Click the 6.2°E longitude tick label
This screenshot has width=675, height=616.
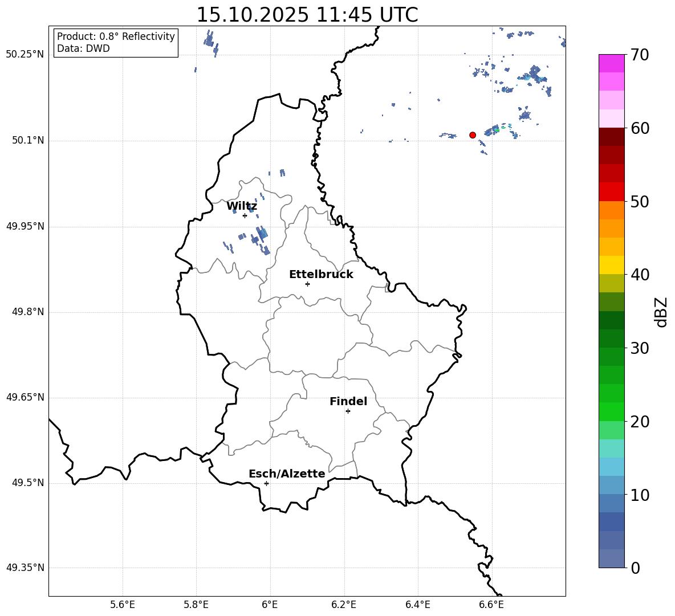point(344,605)
